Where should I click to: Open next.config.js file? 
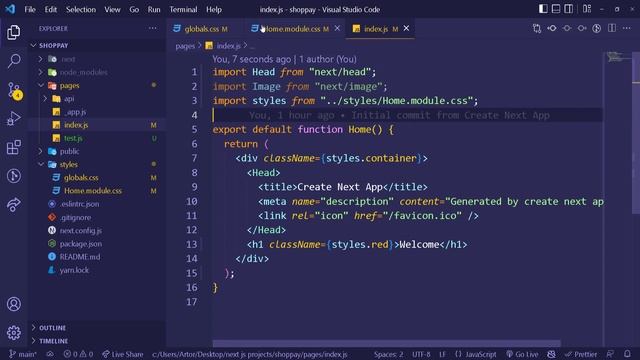pos(97,230)
